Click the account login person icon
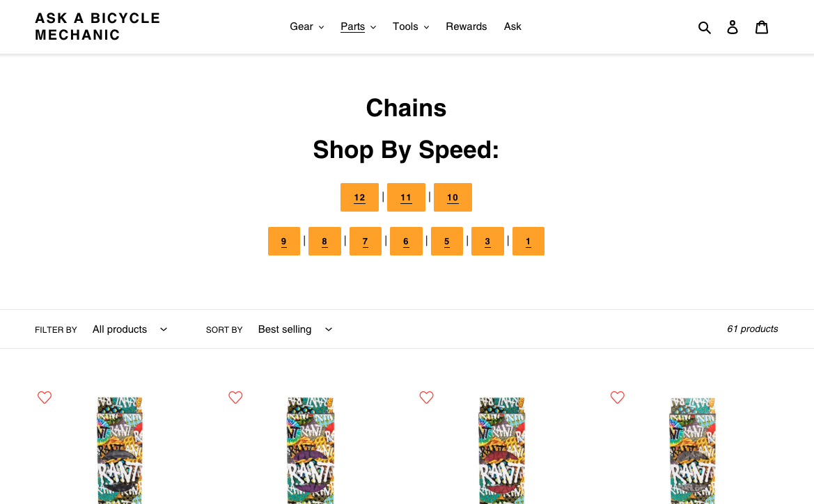The image size is (814, 504). [732, 27]
